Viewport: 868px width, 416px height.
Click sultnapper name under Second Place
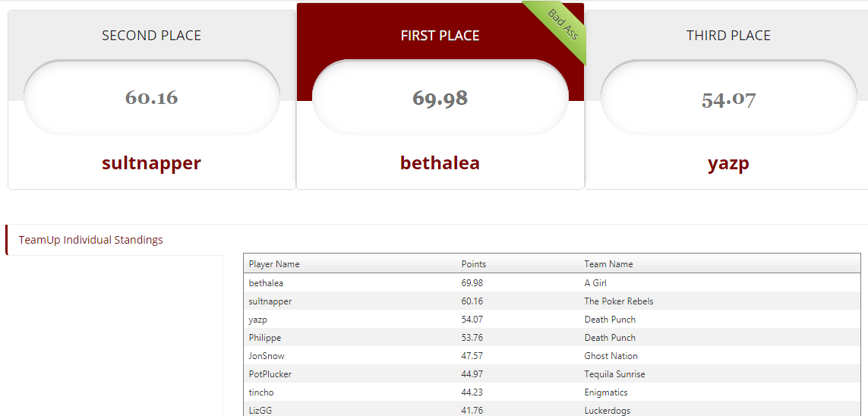coord(151,163)
